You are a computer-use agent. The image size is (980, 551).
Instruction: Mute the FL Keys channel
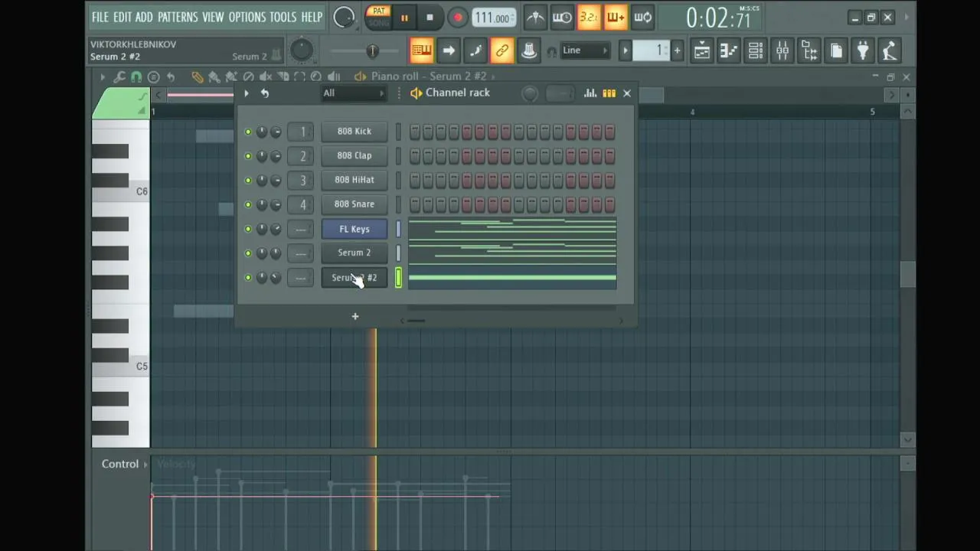pyautogui.click(x=248, y=229)
